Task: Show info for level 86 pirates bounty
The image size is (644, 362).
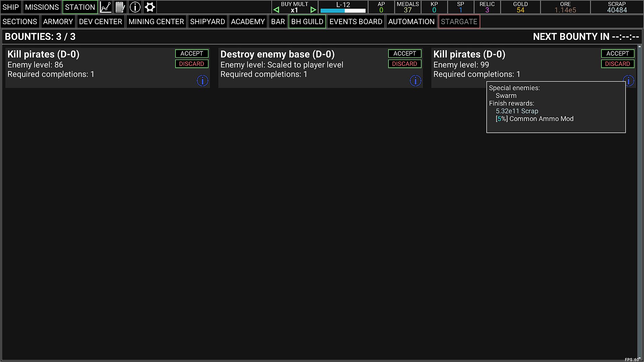Action: (202, 81)
